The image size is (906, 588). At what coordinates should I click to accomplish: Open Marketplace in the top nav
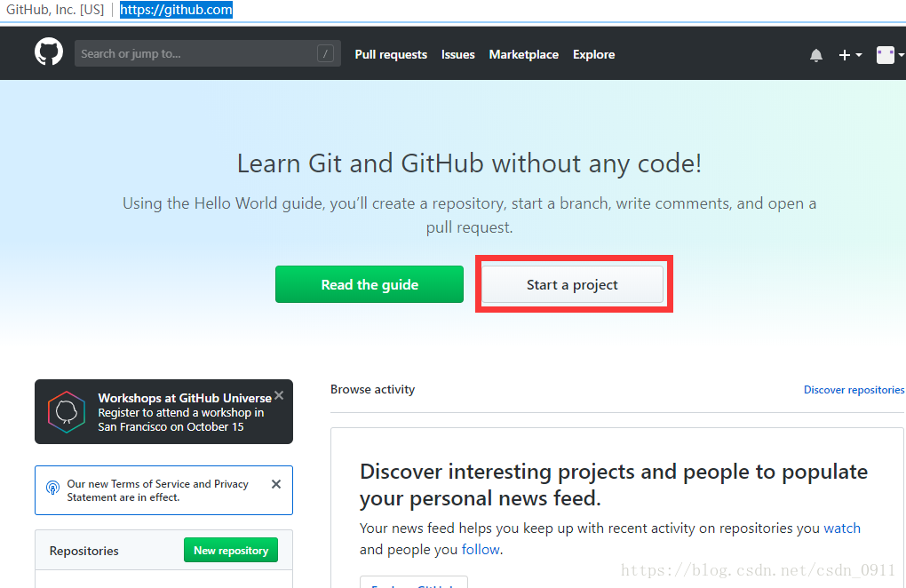(523, 54)
